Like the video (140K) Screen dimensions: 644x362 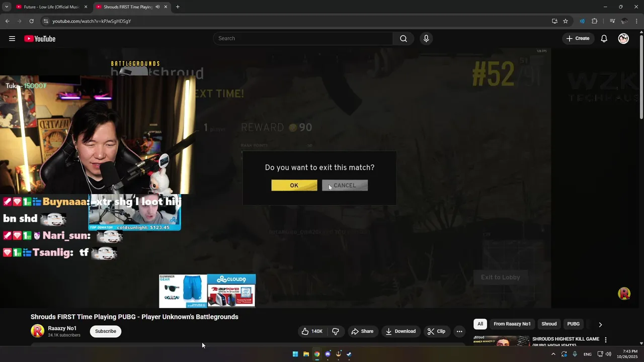(x=312, y=331)
